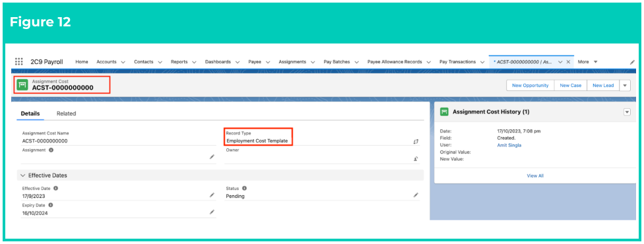644x244 pixels.
Task: Open the Accounts tab dropdown chevron
Action: click(123, 62)
